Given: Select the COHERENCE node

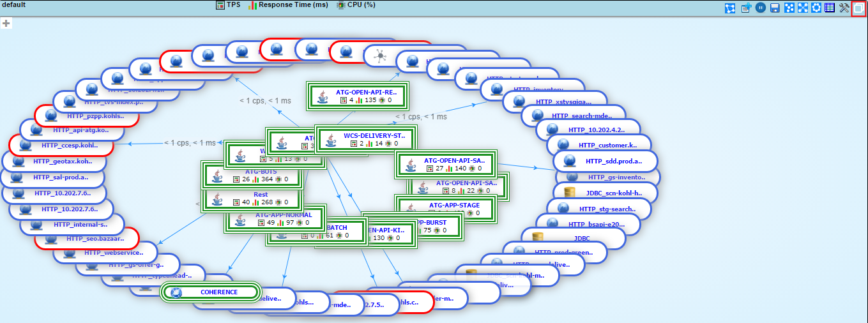Looking at the screenshot, I should tap(210, 292).
